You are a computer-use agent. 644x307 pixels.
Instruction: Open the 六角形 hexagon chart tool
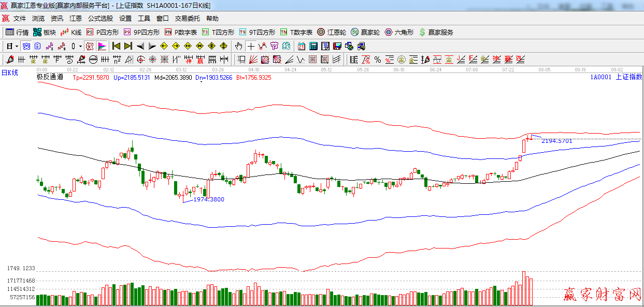tap(398, 32)
